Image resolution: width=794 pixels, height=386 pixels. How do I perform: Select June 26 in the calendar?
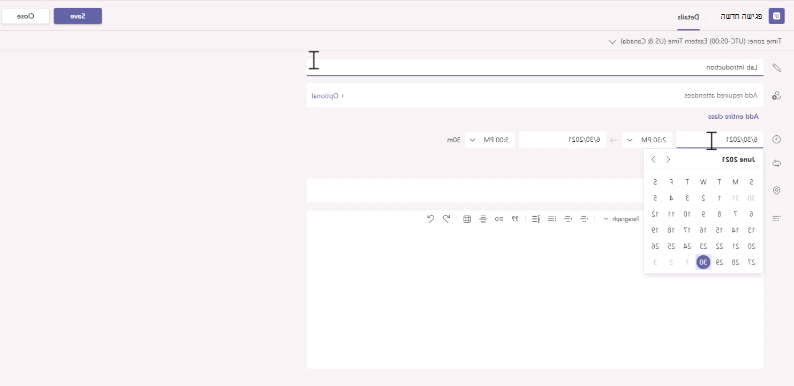tap(655, 246)
